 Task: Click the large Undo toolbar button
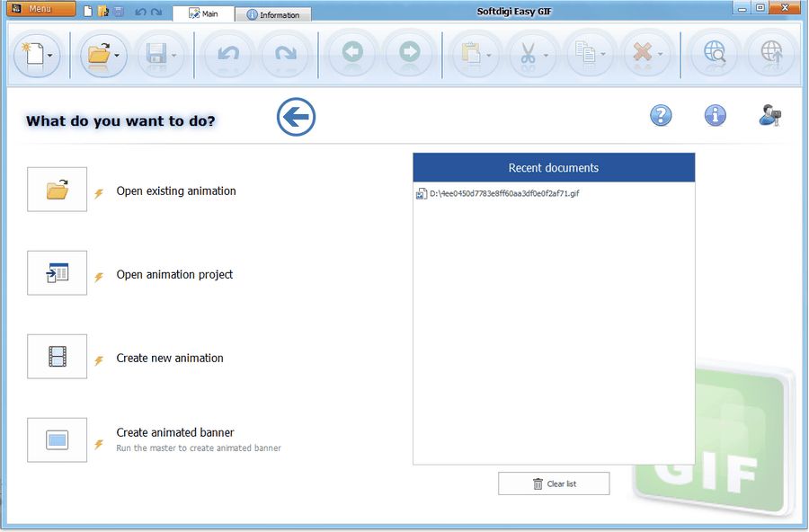(228, 54)
